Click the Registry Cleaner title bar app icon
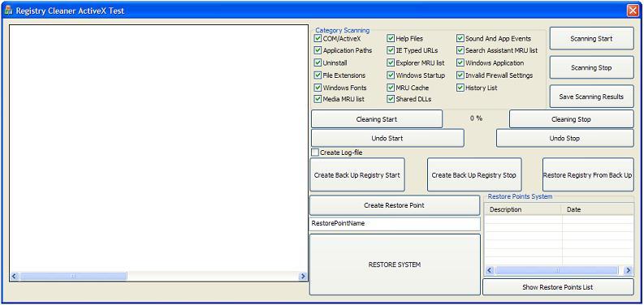The image size is (644, 305). click(x=8, y=11)
